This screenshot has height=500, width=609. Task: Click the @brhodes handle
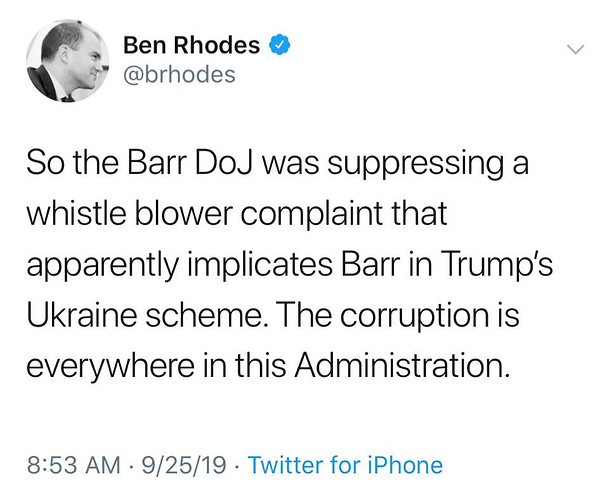tap(178, 74)
